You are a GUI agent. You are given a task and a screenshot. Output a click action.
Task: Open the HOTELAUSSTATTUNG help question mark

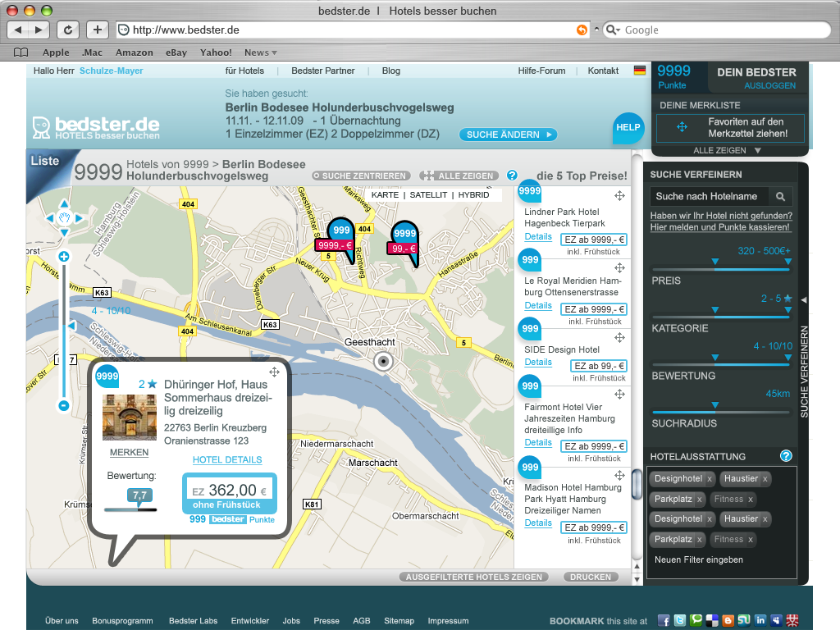785,455
